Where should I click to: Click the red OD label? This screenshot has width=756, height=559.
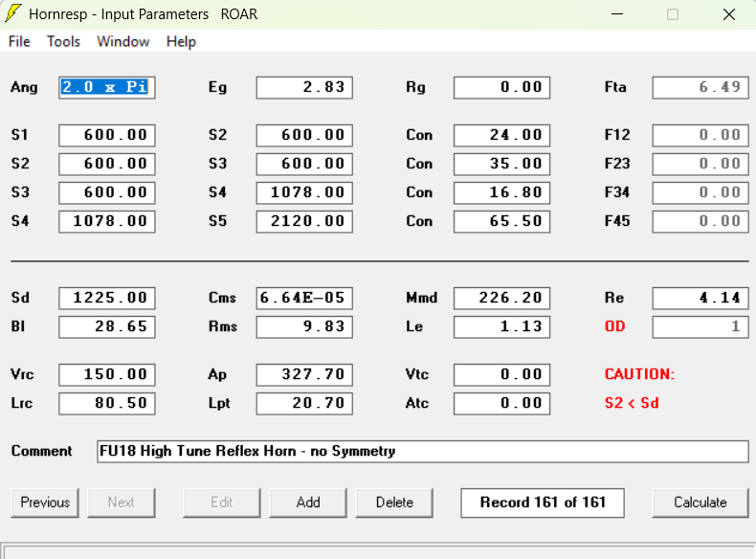click(x=614, y=326)
